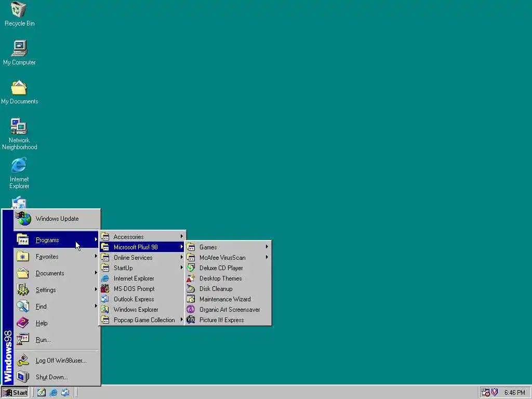
Task: Launch Outlook Express from Programs menu
Action: (x=142, y=299)
